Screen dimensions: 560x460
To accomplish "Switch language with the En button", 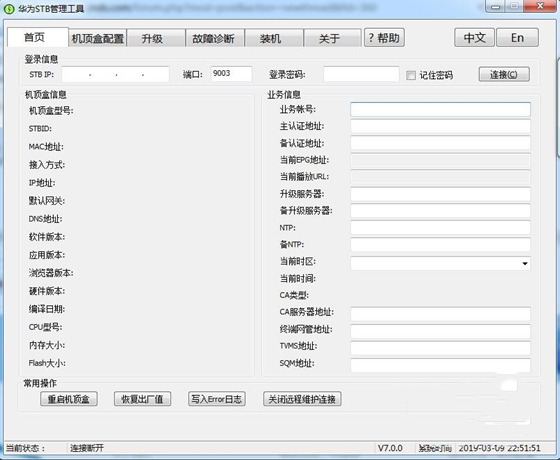I will 518,38.
